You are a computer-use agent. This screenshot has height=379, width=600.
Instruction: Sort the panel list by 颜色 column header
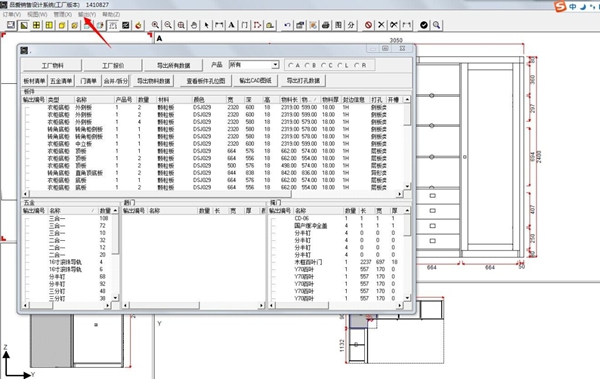(x=209, y=100)
